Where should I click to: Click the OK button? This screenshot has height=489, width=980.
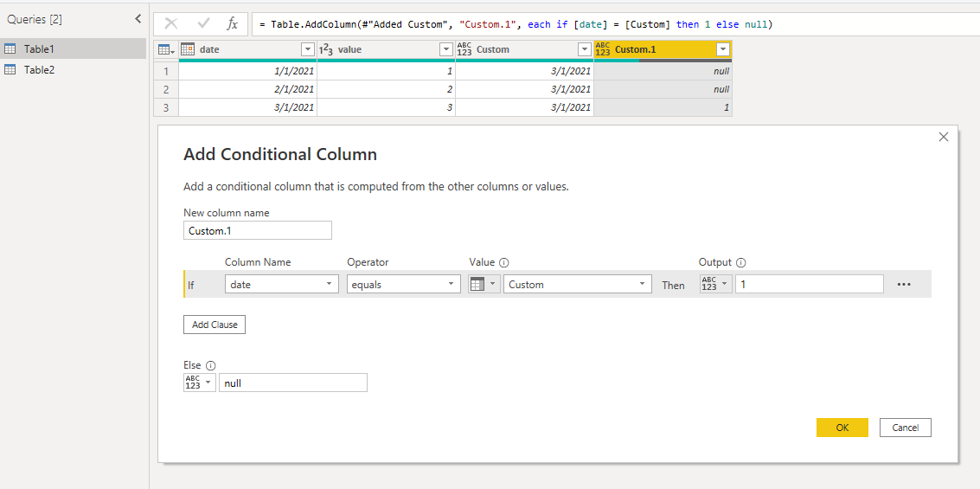pyautogui.click(x=842, y=427)
